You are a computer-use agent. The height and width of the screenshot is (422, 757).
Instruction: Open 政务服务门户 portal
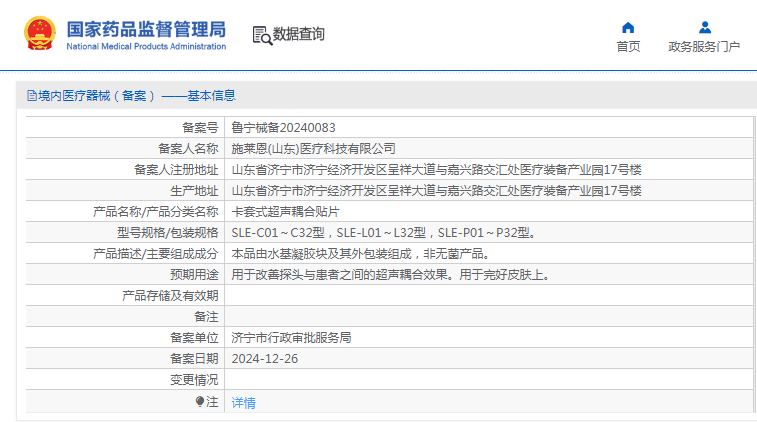[x=704, y=46]
